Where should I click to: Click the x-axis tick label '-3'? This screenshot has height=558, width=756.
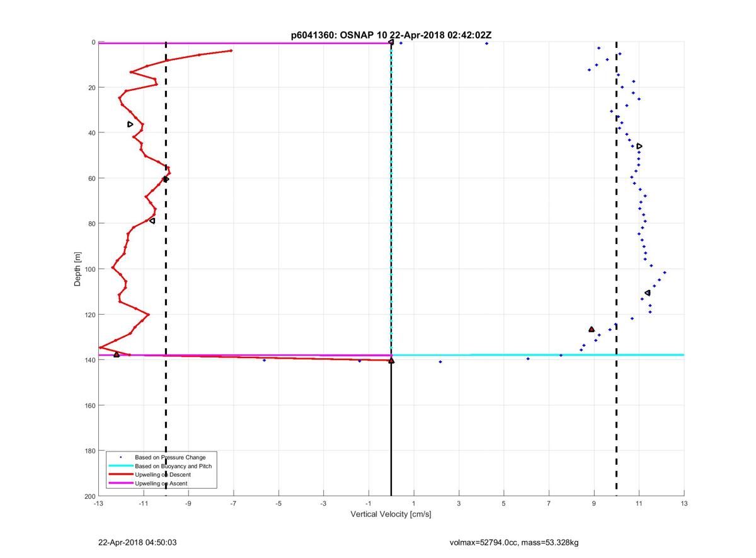(x=323, y=504)
